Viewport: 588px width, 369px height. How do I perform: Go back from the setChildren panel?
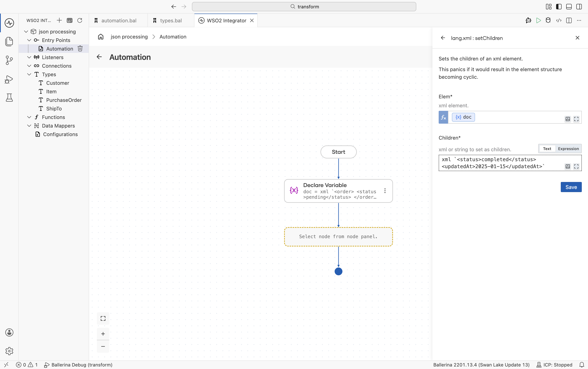click(443, 38)
